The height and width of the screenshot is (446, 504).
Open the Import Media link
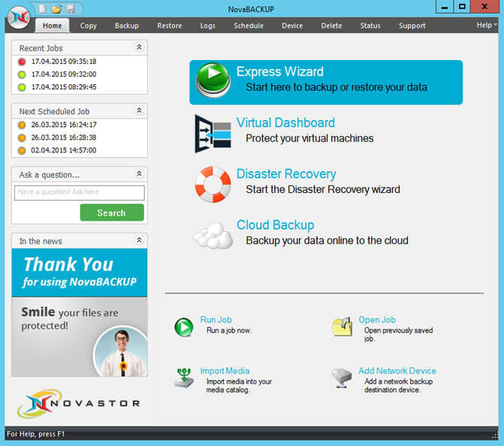(x=225, y=371)
